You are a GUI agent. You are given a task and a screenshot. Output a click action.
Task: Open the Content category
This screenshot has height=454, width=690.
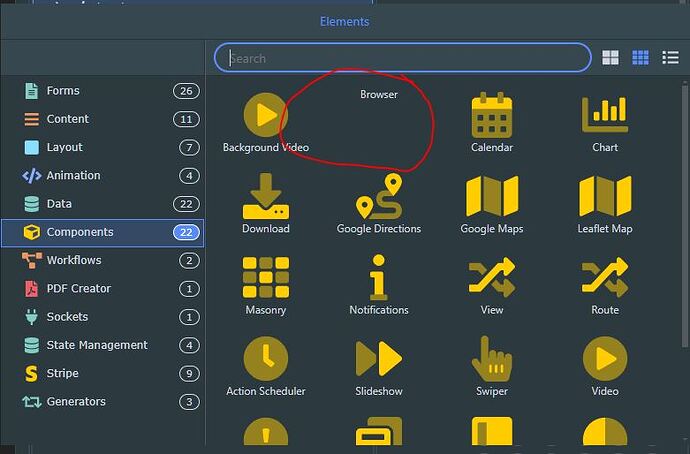[x=103, y=119]
